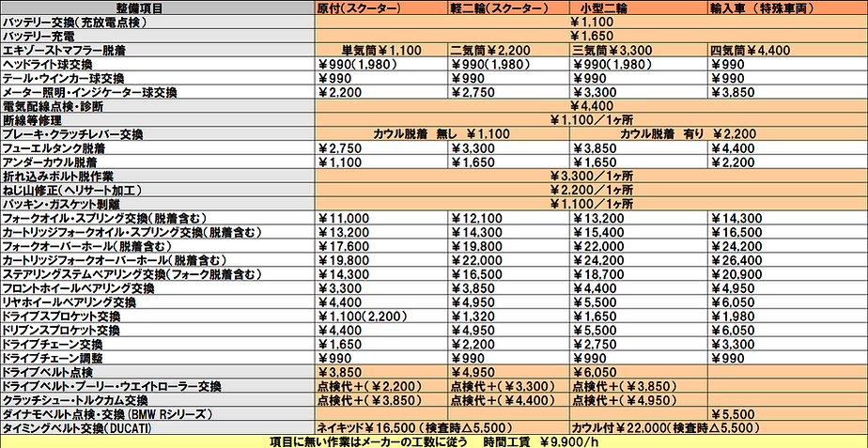This screenshot has height=448, width=868.
Task: Select the ブレーキ・クラッチレバー交換 row label
Action: pyautogui.click(x=157, y=134)
